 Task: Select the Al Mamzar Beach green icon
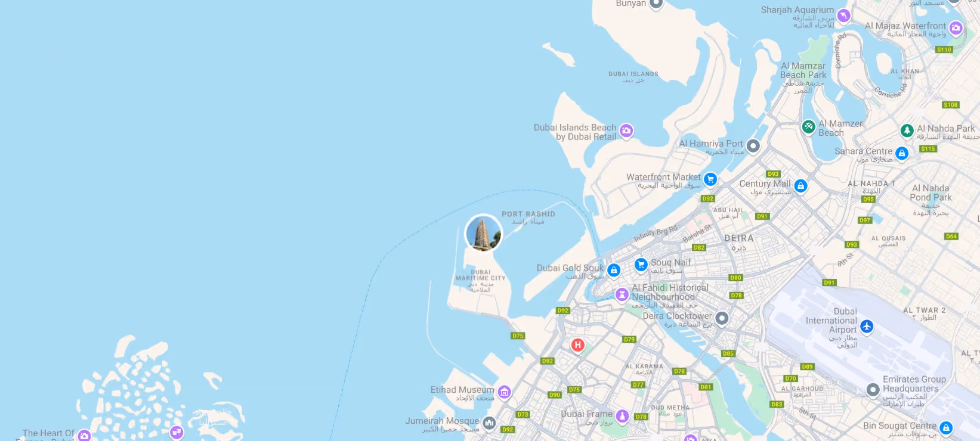(x=808, y=126)
